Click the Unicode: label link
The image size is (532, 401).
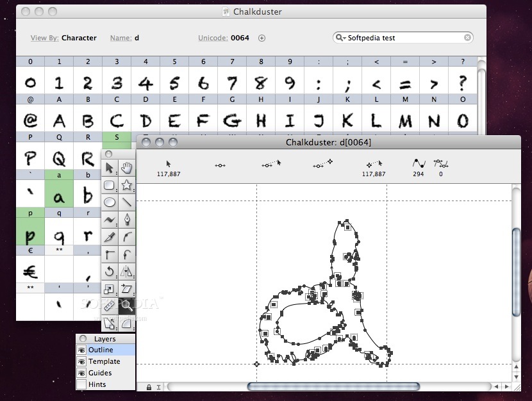point(213,38)
